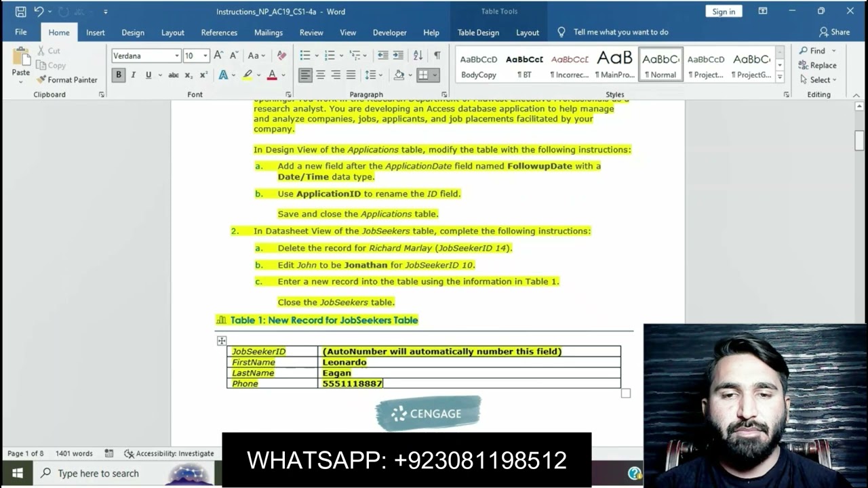
Task: Apply superscript formatting
Action: coord(203,75)
